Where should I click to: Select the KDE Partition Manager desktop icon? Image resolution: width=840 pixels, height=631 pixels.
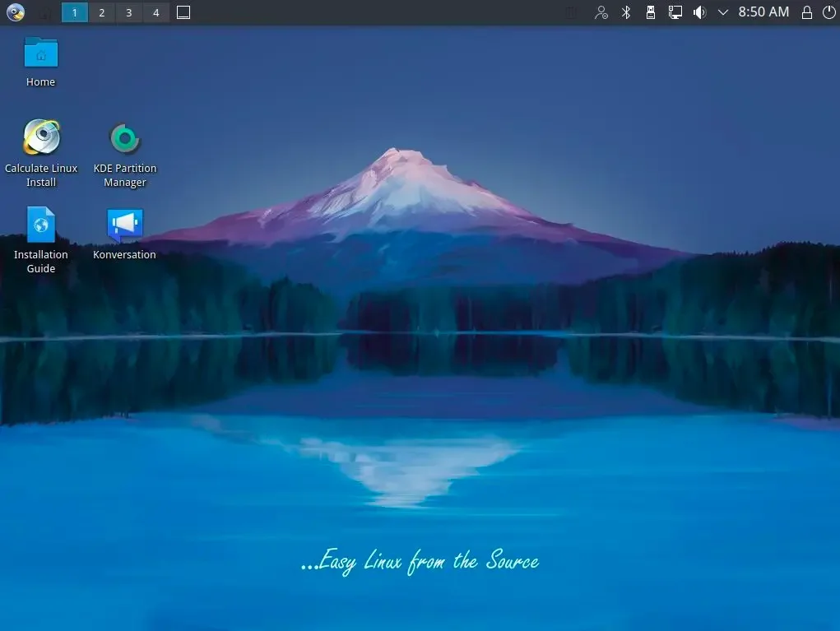click(x=125, y=139)
